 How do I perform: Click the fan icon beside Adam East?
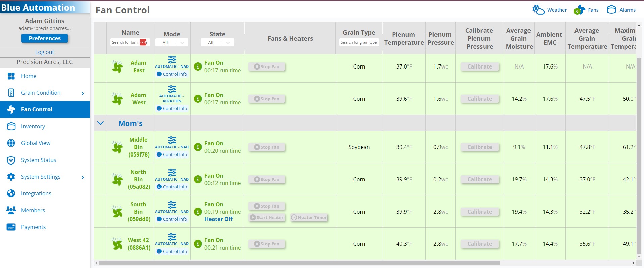[118, 67]
